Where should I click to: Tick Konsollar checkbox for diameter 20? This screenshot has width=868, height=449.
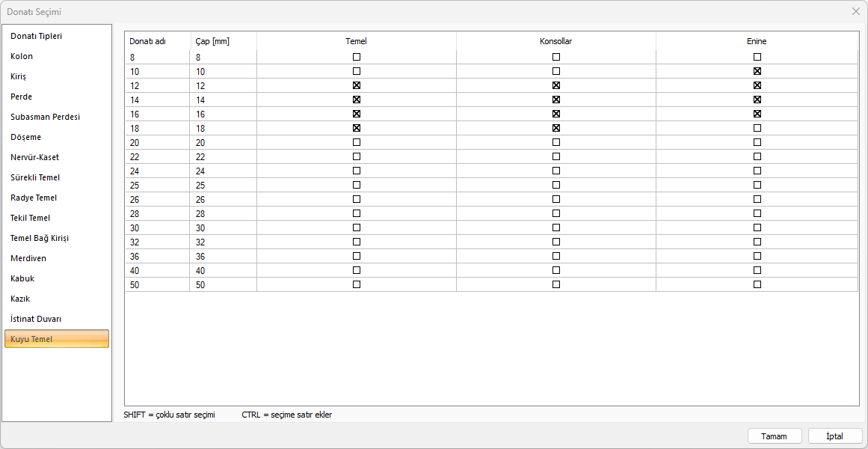point(556,142)
